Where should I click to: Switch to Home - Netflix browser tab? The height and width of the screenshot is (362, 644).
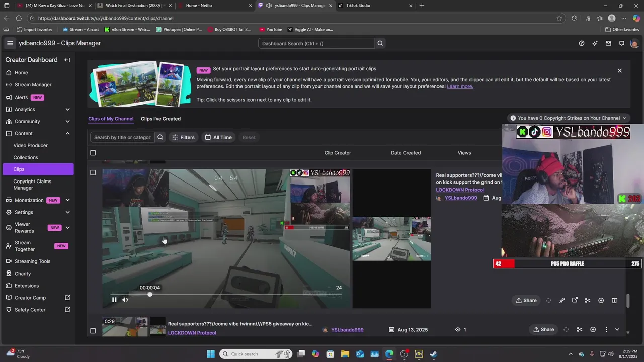[x=215, y=6]
